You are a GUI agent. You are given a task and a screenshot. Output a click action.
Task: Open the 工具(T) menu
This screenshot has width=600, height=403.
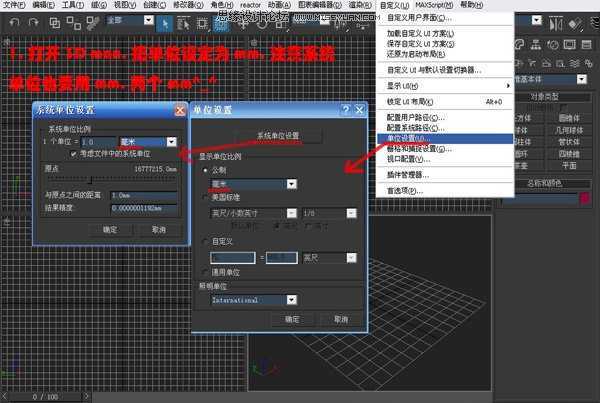(73, 5)
